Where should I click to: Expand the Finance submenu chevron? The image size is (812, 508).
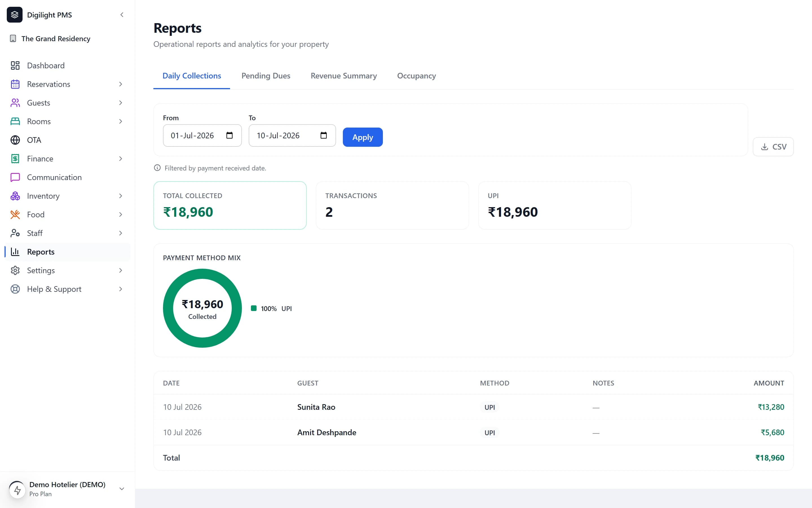click(120, 159)
